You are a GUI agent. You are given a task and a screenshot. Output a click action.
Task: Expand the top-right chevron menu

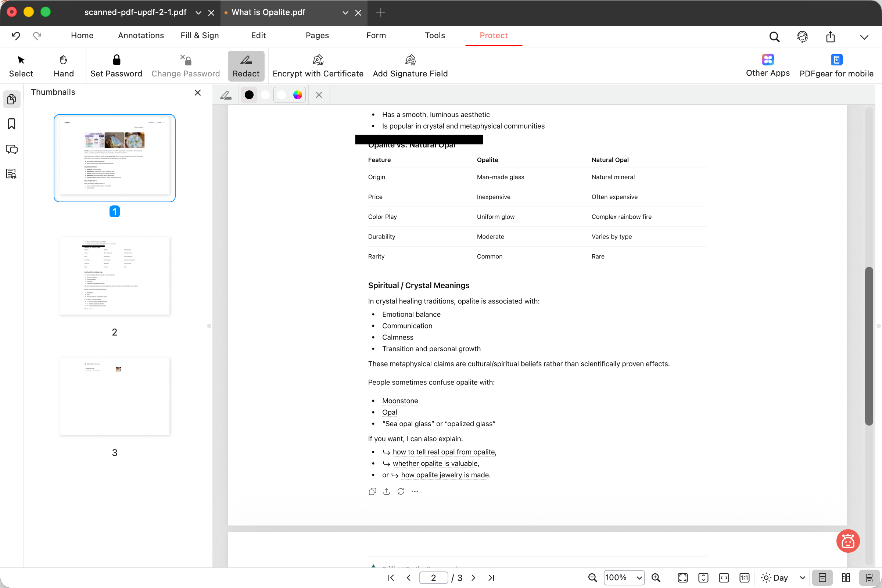click(x=864, y=37)
